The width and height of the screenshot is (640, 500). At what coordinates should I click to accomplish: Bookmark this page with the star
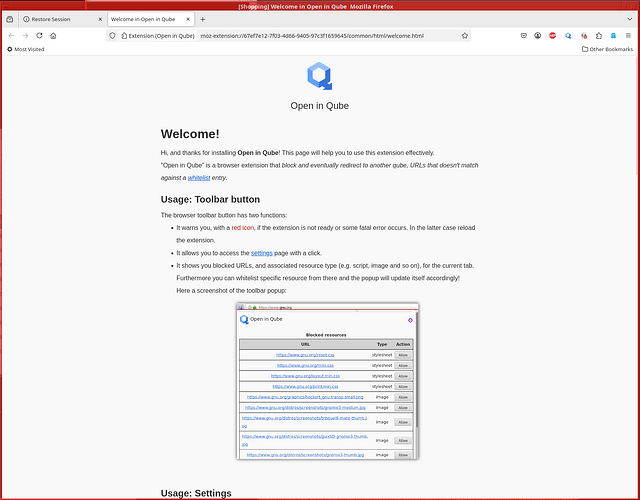point(464,36)
